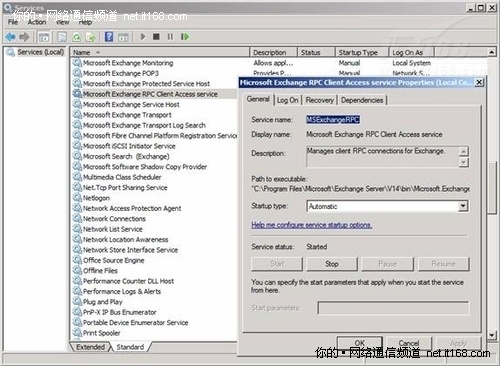Open the Startup type dropdown

pos(463,206)
